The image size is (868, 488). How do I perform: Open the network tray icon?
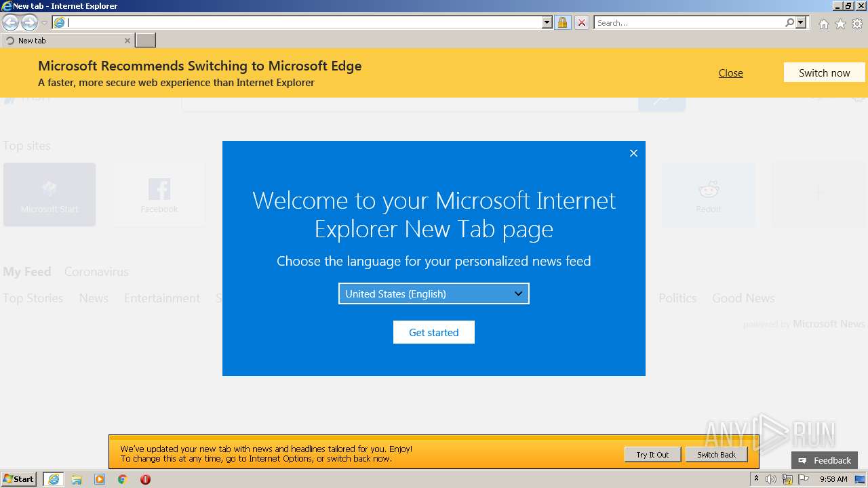point(787,479)
